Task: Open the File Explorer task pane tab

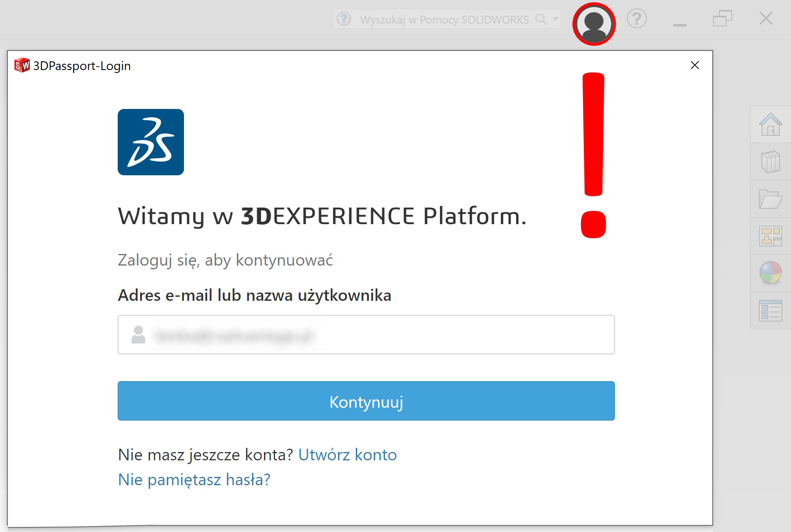Action: 770,199
